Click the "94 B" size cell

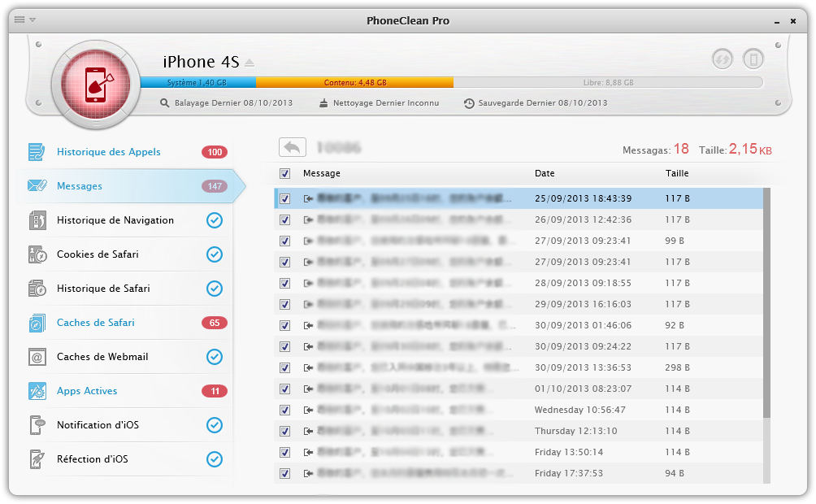click(x=675, y=473)
